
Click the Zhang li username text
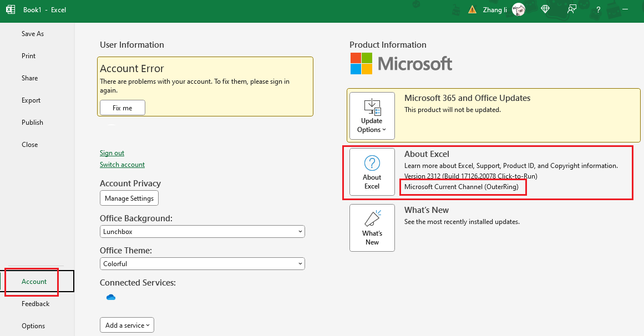click(495, 9)
